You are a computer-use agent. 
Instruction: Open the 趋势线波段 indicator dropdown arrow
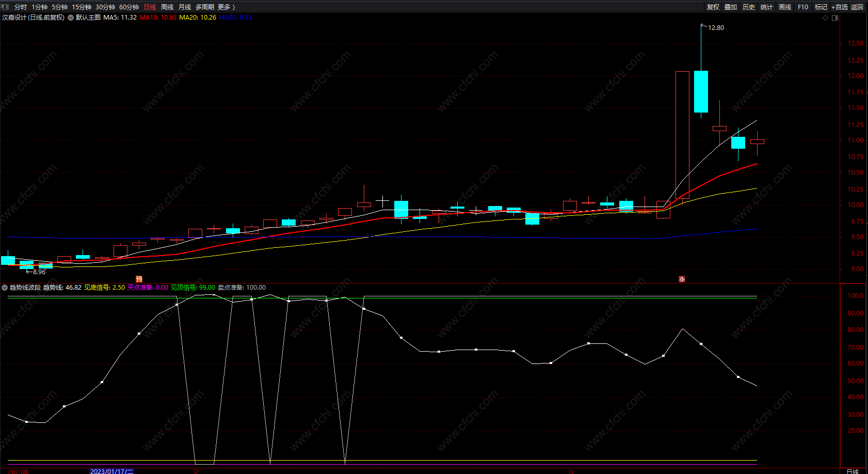pos(5,288)
